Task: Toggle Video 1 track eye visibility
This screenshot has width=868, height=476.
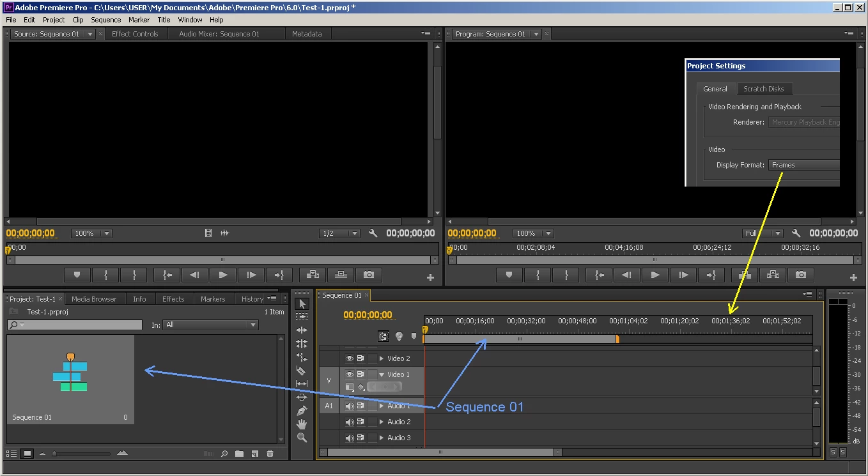Action: point(350,374)
